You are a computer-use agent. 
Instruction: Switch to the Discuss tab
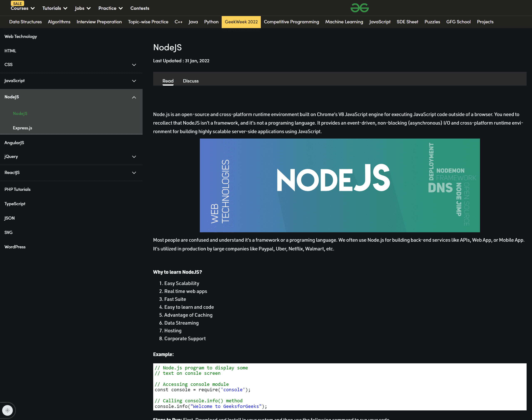click(x=191, y=81)
